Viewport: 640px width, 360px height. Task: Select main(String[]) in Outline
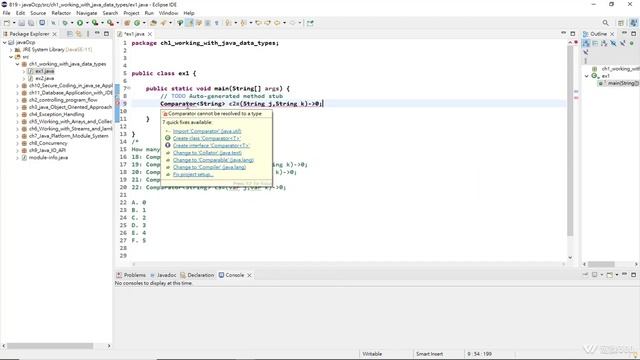(622, 83)
